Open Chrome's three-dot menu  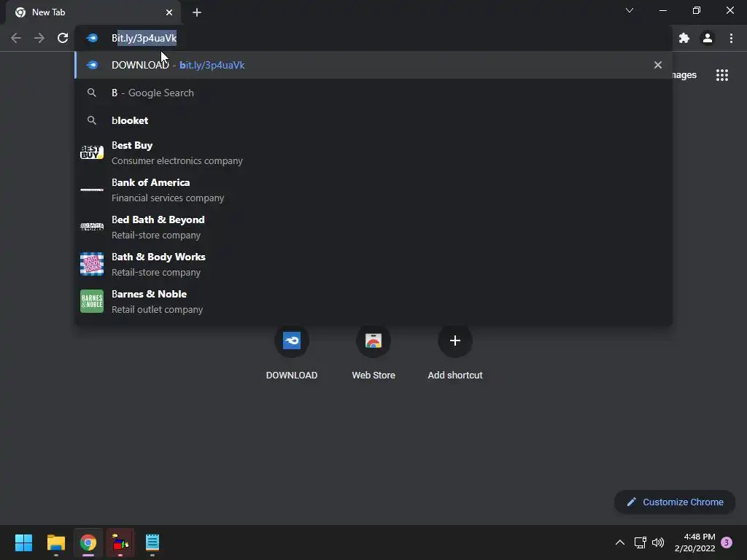pyautogui.click(x=731, y=38)
